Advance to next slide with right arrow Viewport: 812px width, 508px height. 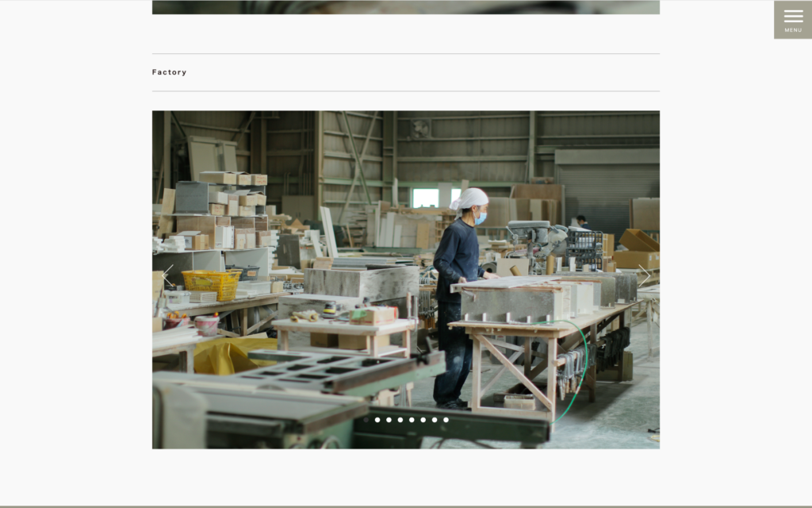click(644, 275)
